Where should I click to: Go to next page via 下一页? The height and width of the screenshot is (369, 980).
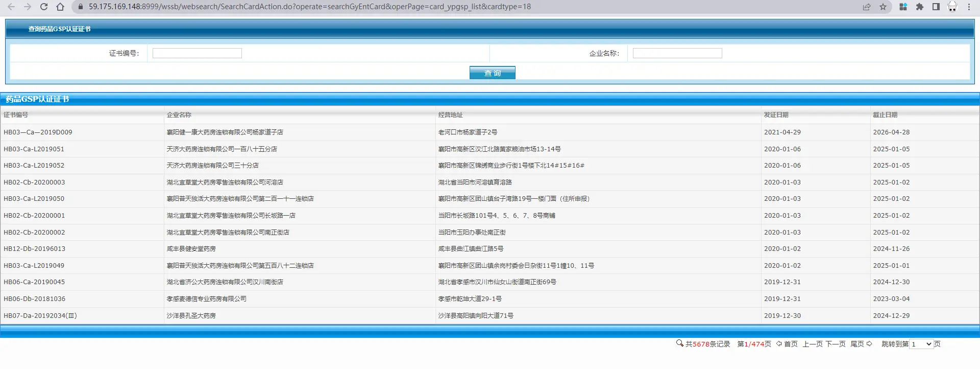(x=836, y=344)
